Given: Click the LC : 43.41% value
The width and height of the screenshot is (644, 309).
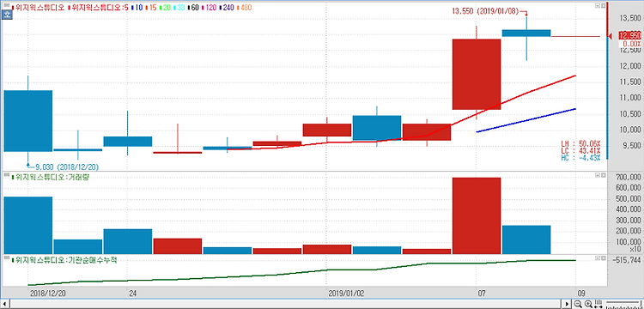Looking at the screenshot, I should click(580, 150).
